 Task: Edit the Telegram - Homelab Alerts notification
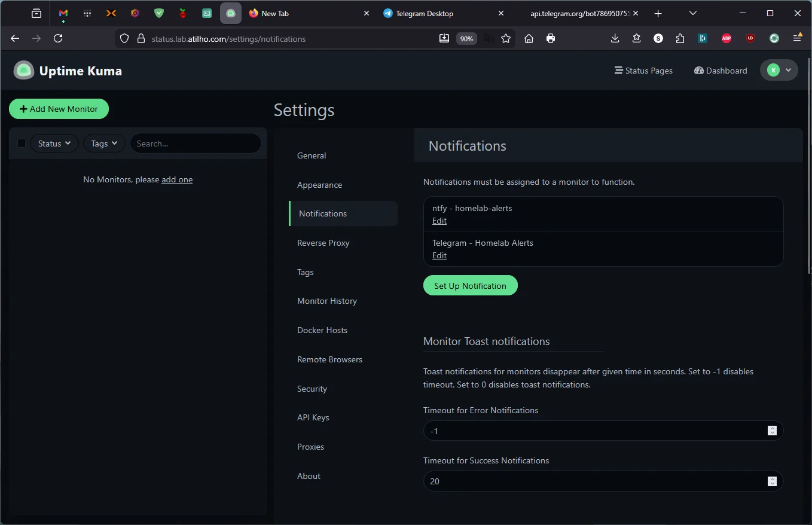[x=439, y=255]
